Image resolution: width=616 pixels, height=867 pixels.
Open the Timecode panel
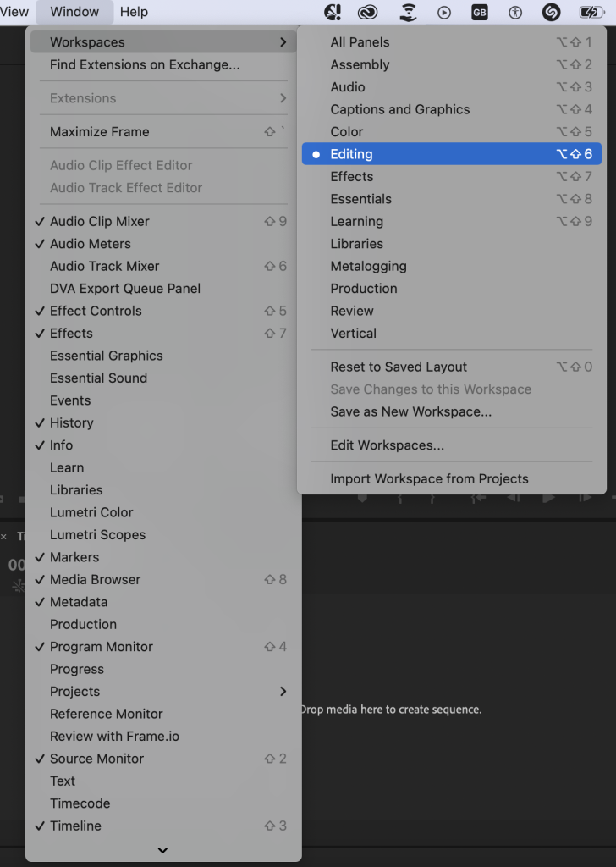[163, 803]
